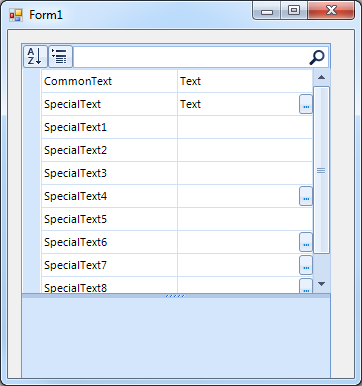The height and width of the screenshot is (386, 362).
Task: Open the SpecialText4 ellipsis editor button
Action: (306, 196)
